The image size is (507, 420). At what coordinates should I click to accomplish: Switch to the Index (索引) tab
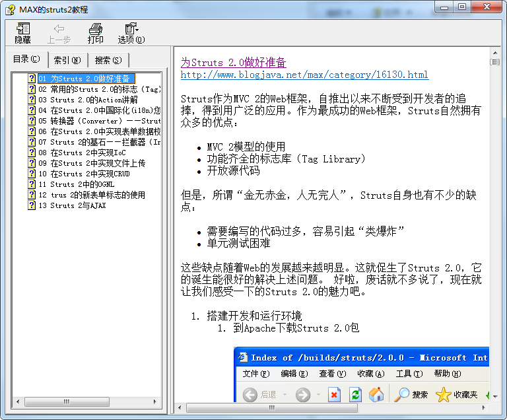(67, 60)
